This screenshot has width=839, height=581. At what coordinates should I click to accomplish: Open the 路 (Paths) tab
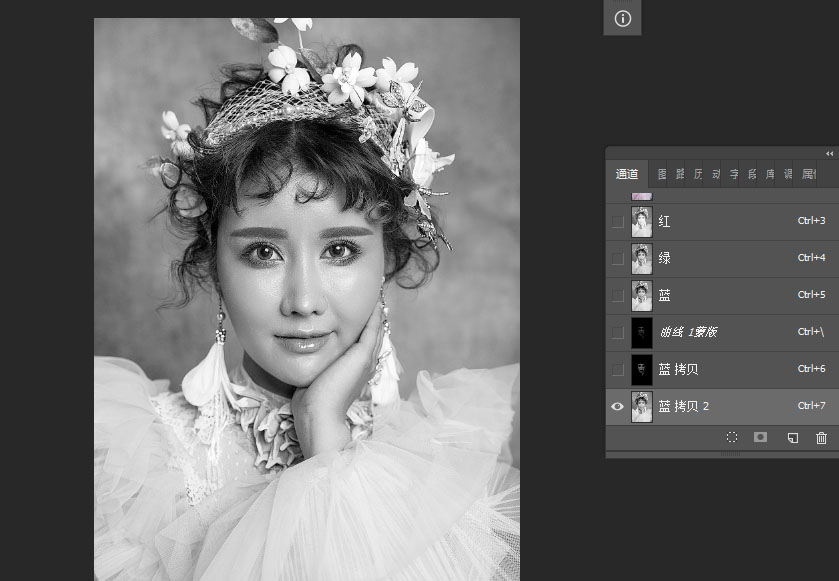coord(680,174)
